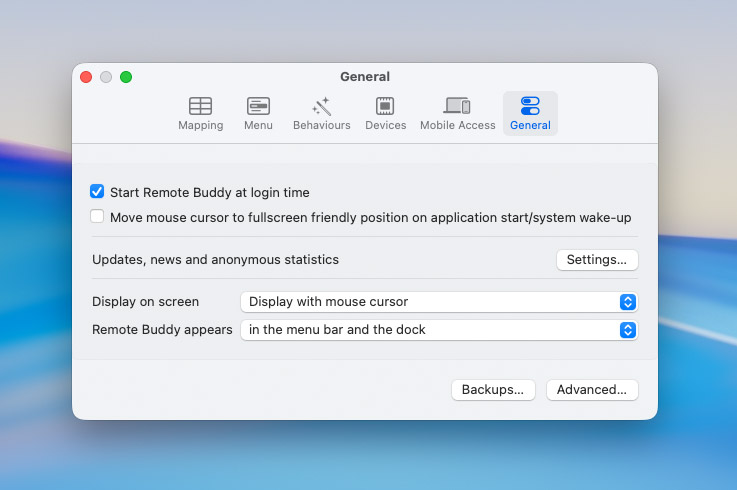Enable move mouse cursor to fullscreen position
Viewport: 737px width, 490px height.
tap(97, 217)
